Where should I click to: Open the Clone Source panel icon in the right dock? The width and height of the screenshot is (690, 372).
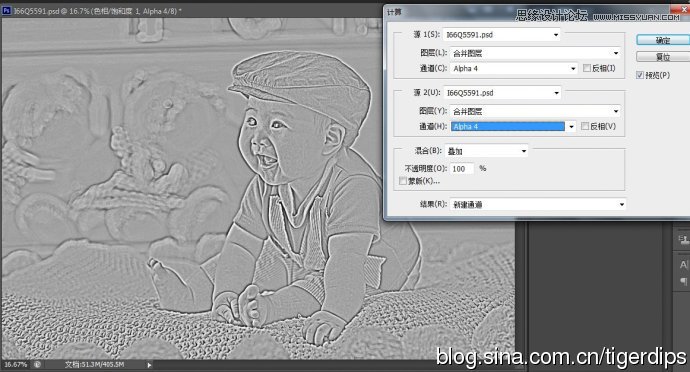tap(683, 240)
